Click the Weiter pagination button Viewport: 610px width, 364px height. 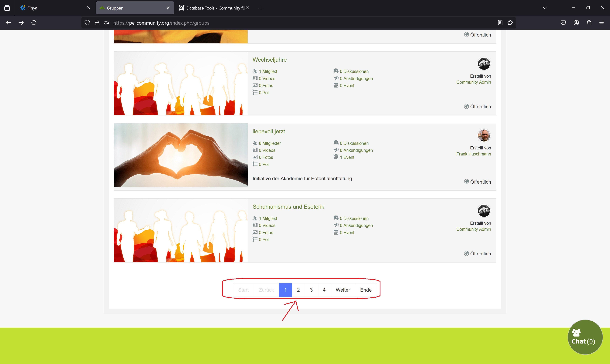tap(343, 290)
